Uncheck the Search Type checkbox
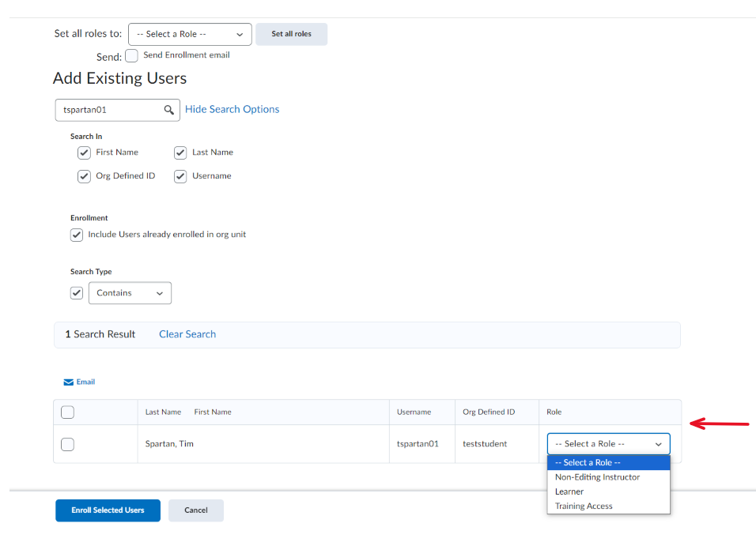The image size is (756, 546). [76, 292]
